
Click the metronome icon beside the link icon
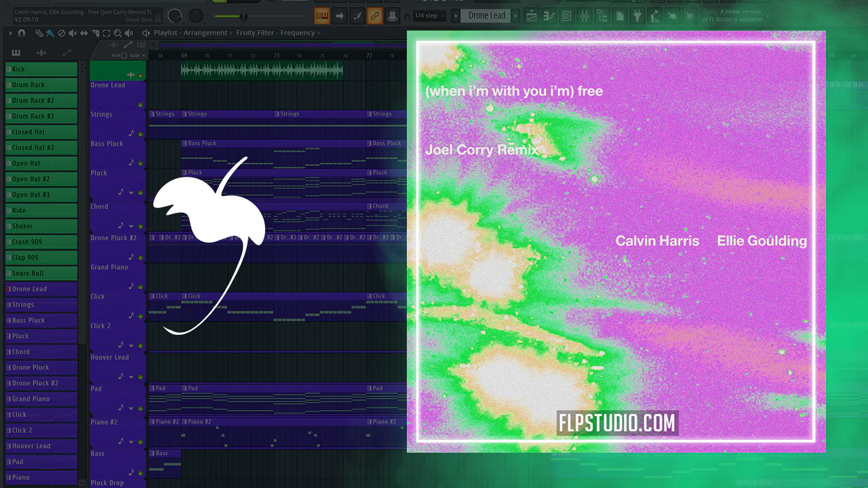[393, 16]
